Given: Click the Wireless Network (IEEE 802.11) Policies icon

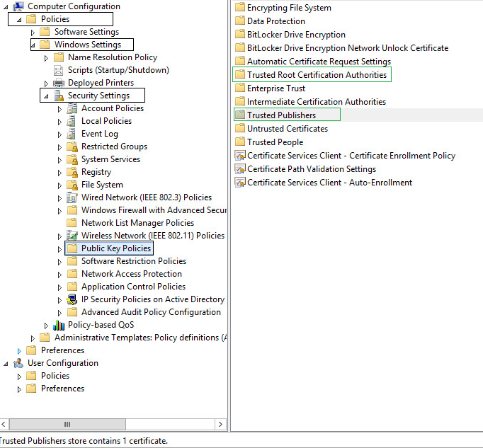Looking at the screenshot, I should click(72, 236).
